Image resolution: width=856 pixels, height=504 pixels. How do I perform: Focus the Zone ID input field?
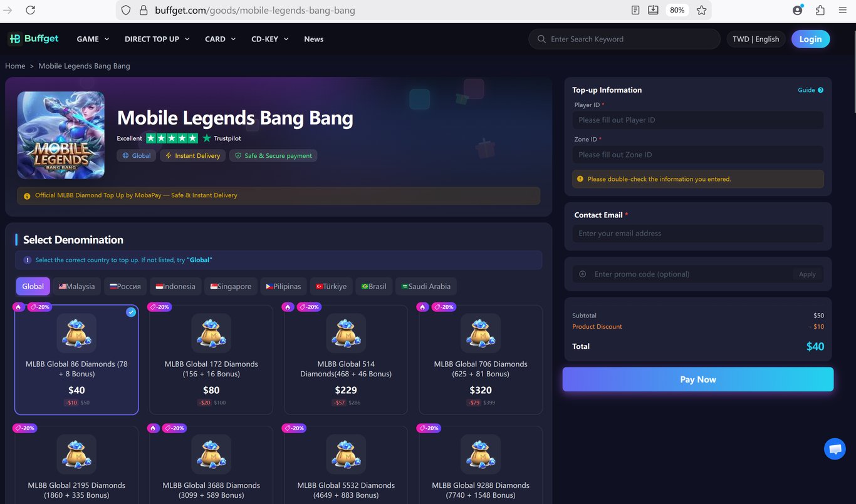click(x=698, y=155)
